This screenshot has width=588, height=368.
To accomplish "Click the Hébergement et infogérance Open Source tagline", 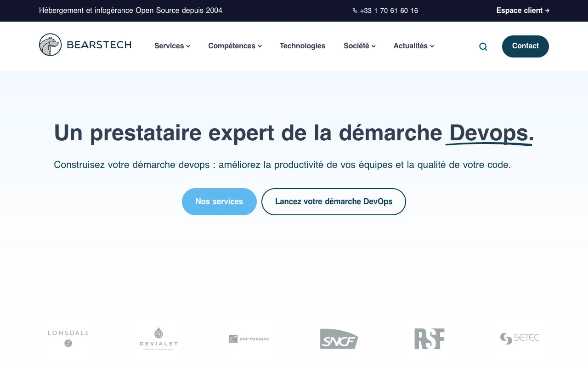I will pyautogui.click(x=130, y=10).
